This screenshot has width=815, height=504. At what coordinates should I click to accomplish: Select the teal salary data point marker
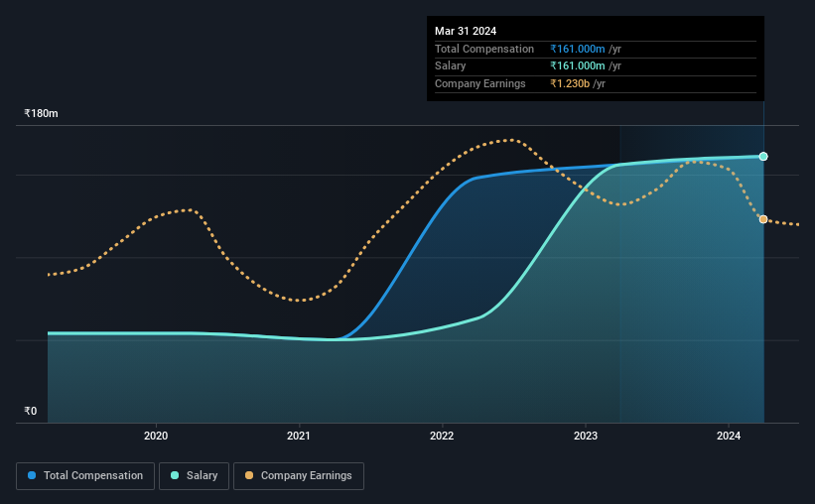point(763,157)
